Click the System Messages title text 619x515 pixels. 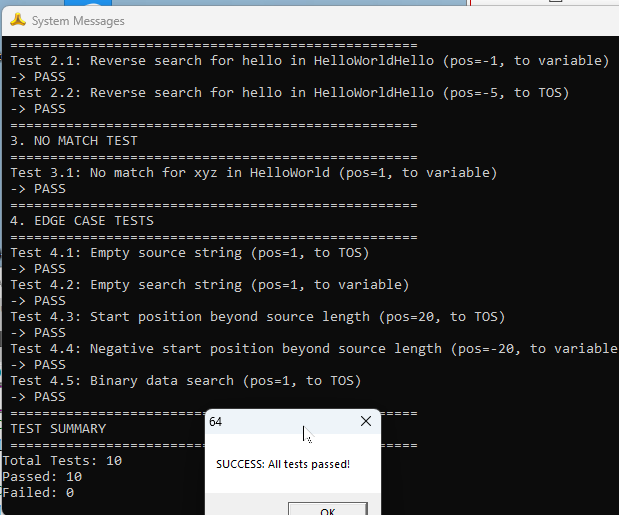coord(78,20)
